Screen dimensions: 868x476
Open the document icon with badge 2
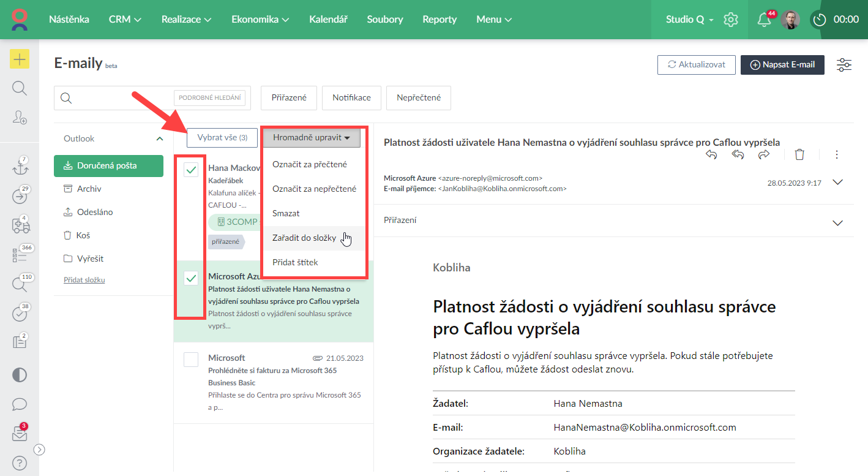[x=20, y=342]
